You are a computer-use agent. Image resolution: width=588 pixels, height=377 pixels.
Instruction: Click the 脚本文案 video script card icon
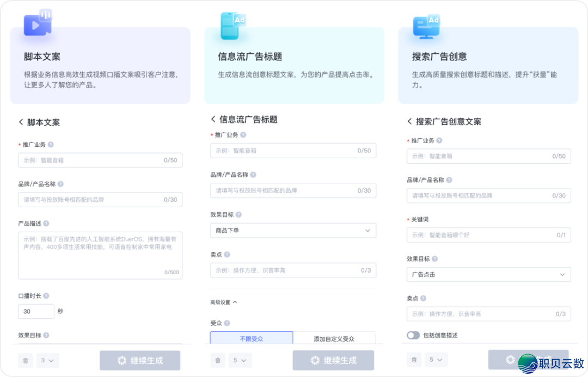click(38, 24)
